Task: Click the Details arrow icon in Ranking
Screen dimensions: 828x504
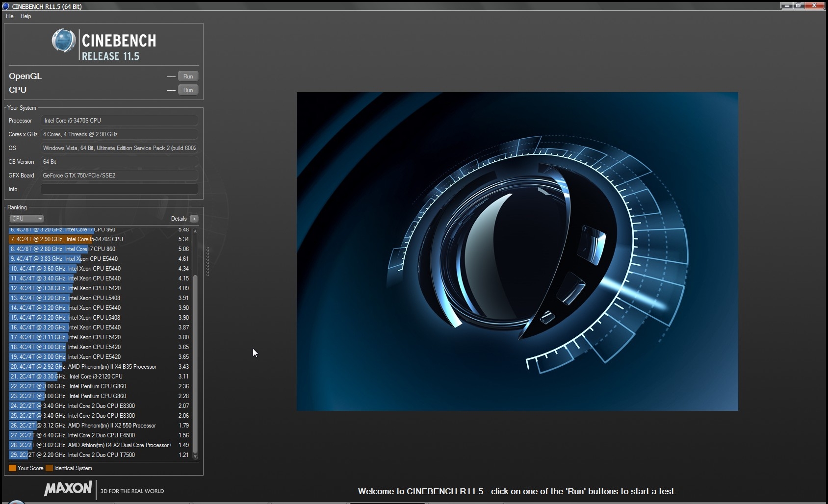Action: pos(194,219)
